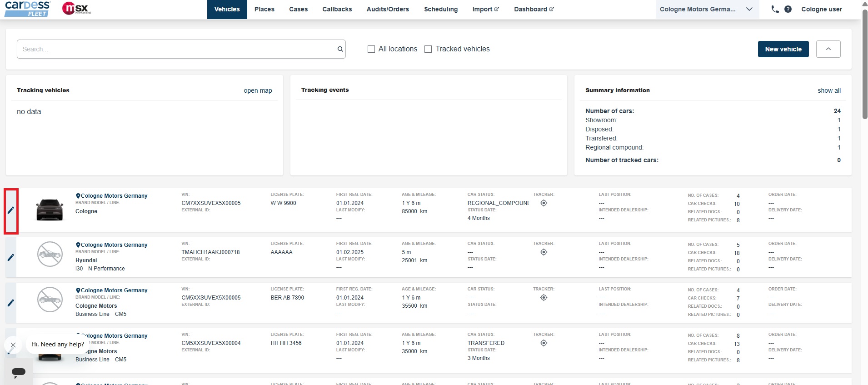The image size is (868, 385).
Task: Dismiss the 'Need any help?' chat popup
Action: pos(13,345)
